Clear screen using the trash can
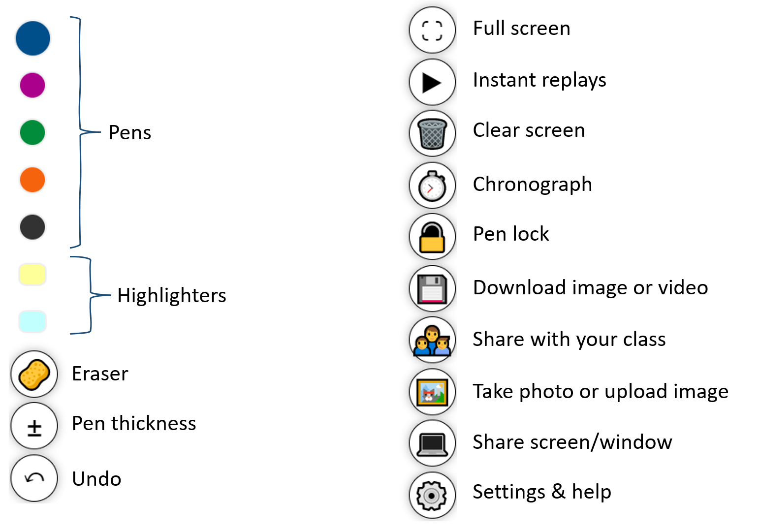The width and height of the screenshot is (760, 532). pyautogui.click(x=432, y=133)
